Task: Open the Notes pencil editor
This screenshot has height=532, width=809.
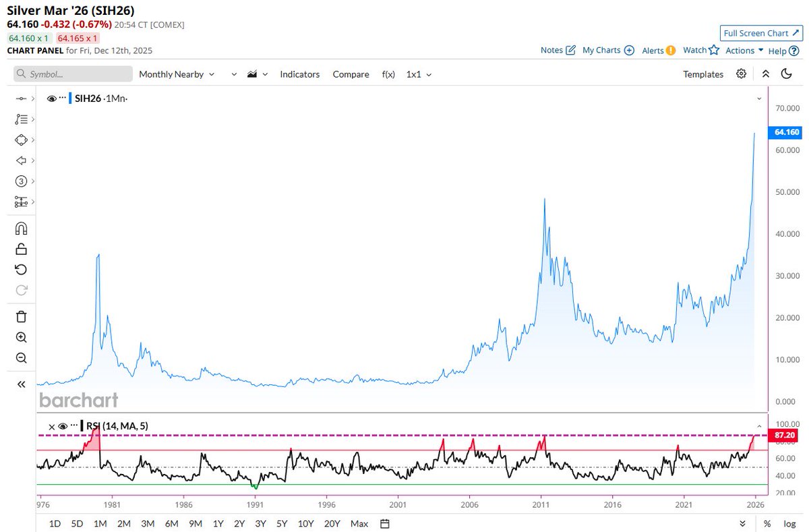Action: coord(570,50)
